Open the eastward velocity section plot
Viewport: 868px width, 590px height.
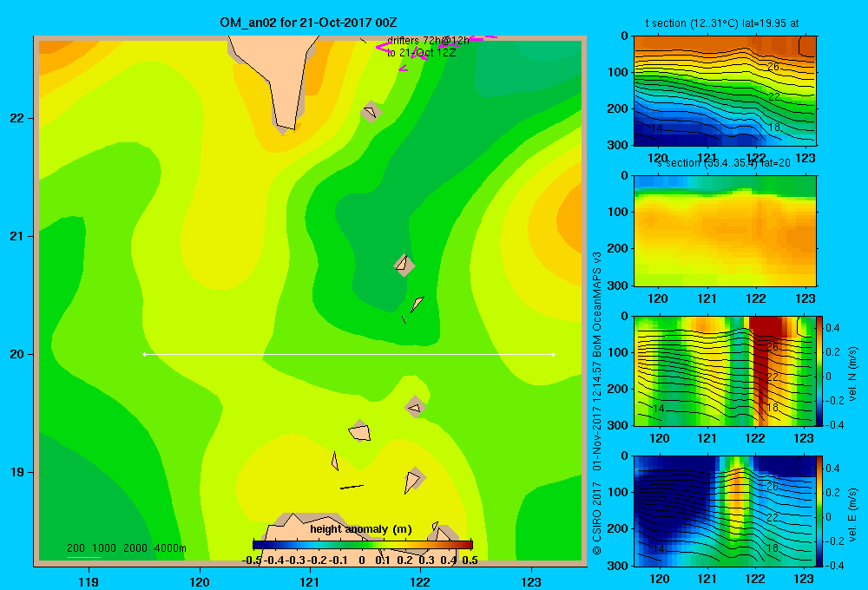pos(725,511)
